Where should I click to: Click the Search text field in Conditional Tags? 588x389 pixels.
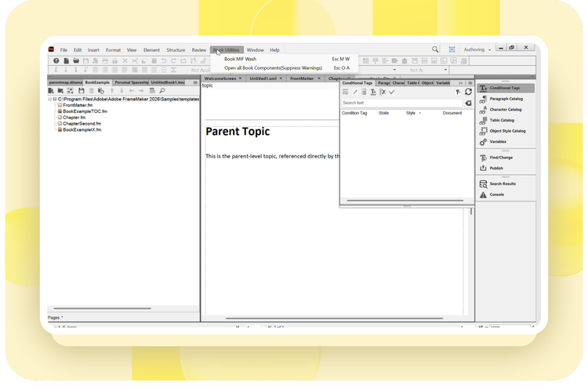(x=401, y=103)
